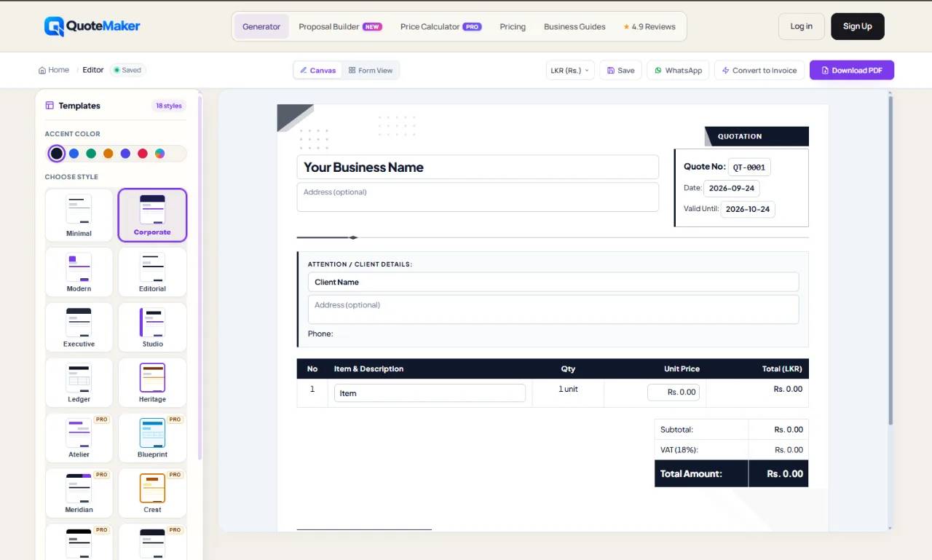Viewport: 932px width, 560px height.
Task: Select the Heritage template style
Action: [152, 382]
